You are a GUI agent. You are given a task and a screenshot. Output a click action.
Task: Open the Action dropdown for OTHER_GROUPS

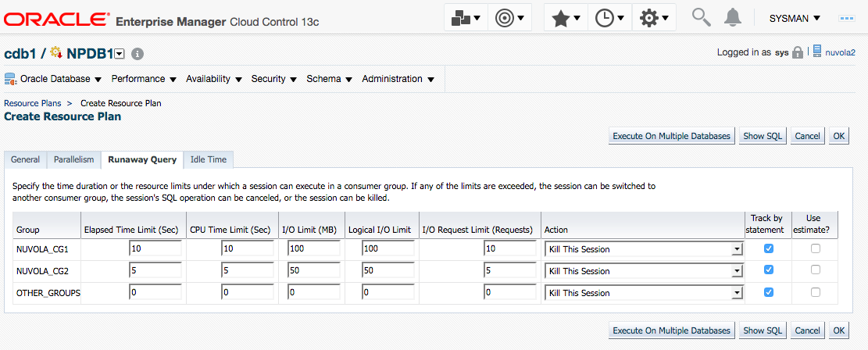643,293
